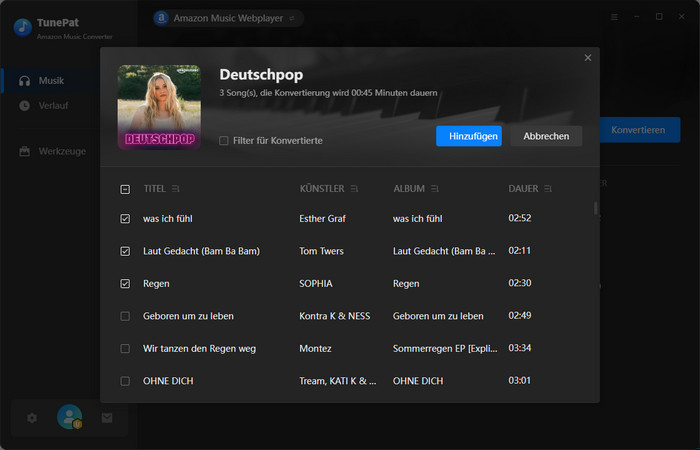Click song title 'Laut Gedacht (Bam Ba Bam)'
The image size is (700, 450).
tap(201, 251)
